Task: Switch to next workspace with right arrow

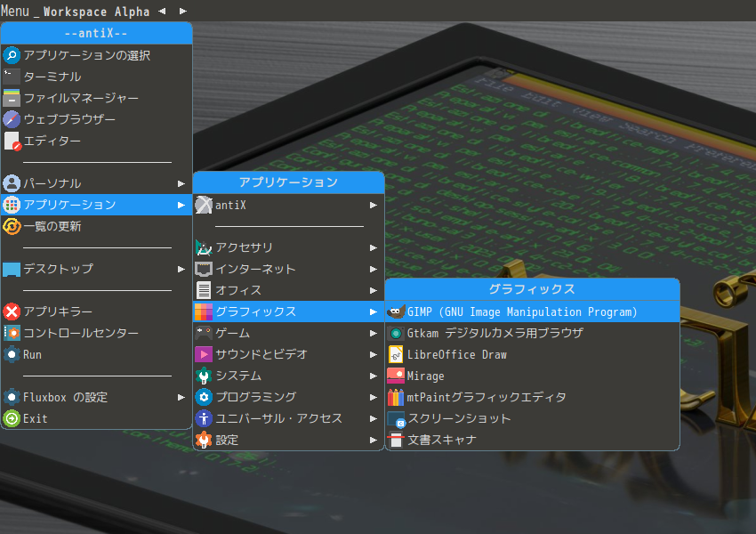Action: coord(182,11)
